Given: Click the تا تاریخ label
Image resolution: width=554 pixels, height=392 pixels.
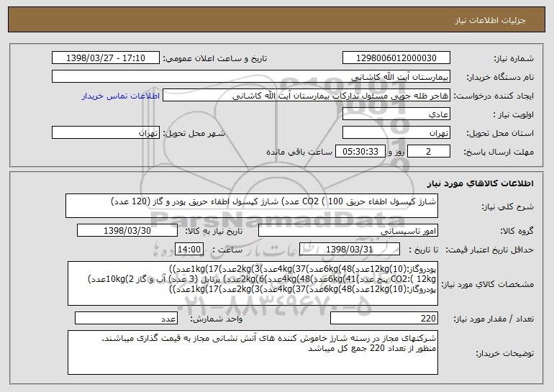Looking at the screenshot, I should tap(424, 250).
